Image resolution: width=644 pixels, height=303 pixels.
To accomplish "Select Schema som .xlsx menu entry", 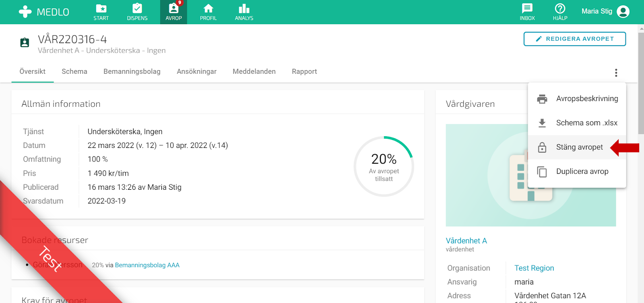I will (x=577, y=123).
